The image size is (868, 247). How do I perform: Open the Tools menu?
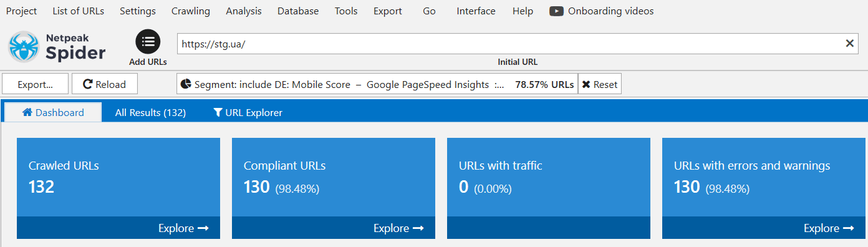coord(346,11)
